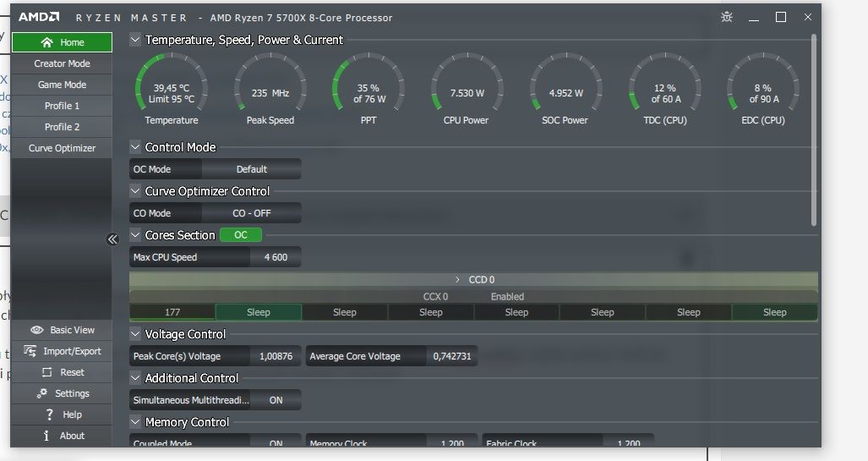Click the AMD logo in title bar
The width and height of the screenshot is (868, 461).
coord(39,17)
